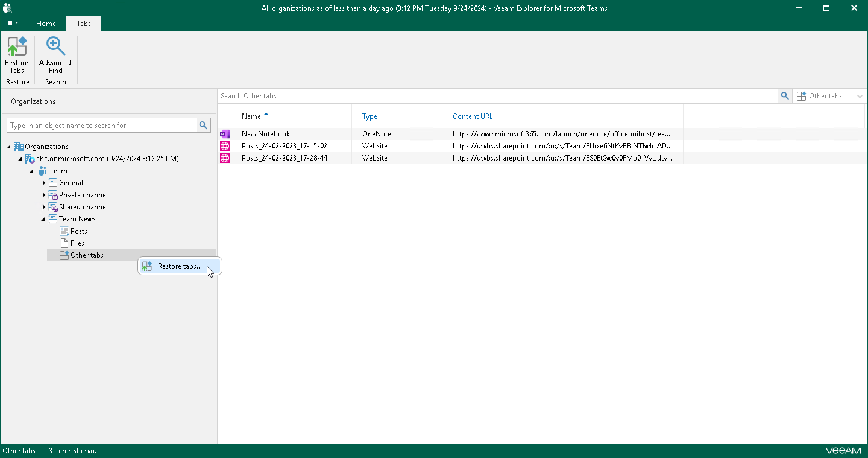
Task: Click the search magnifier in Other tabs bar
Action: tap(784, 95)
